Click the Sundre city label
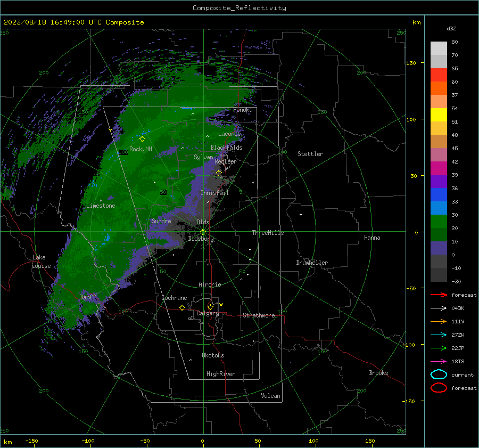 click(161, 221)
